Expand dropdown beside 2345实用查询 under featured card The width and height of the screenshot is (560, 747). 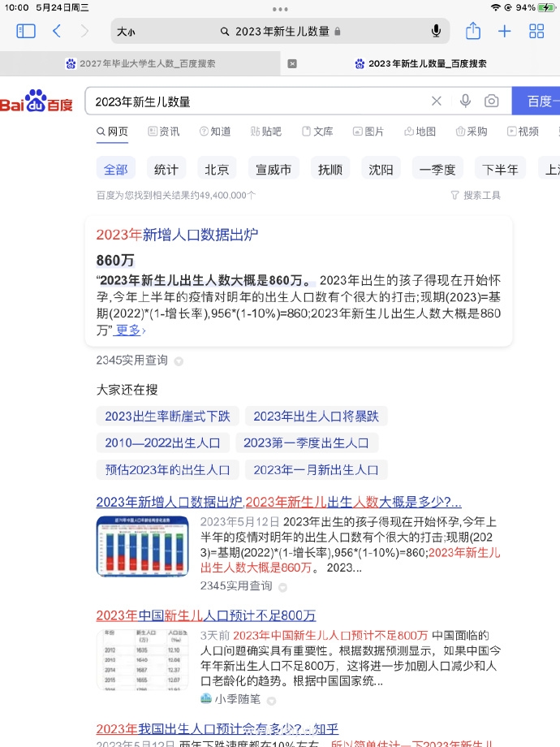[179, 361]
